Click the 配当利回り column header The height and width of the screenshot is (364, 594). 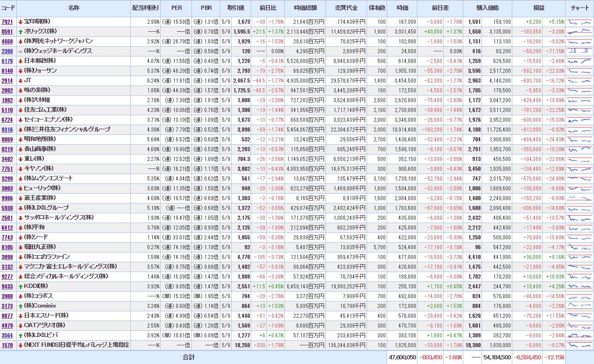pos(146,8)
